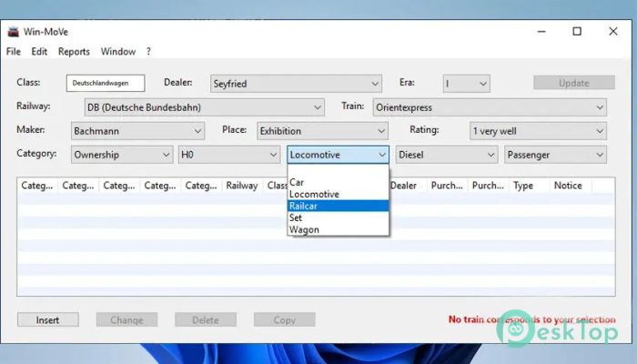Expand the Era dropdown
637x364 pixels.
[466, 84]
